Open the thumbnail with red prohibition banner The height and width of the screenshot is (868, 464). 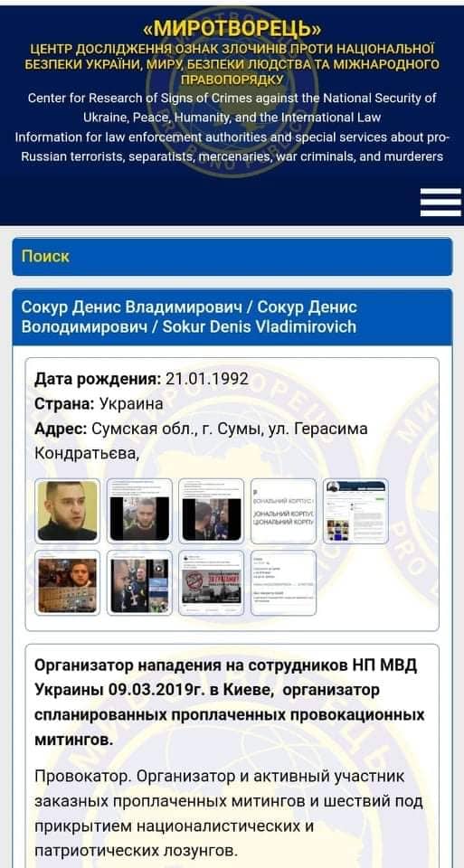click(212, 583)
